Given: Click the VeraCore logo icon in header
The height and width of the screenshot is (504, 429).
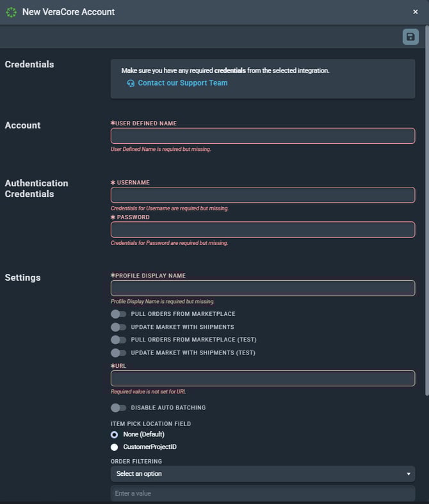Looking at the screenshot, I should 11,12.
